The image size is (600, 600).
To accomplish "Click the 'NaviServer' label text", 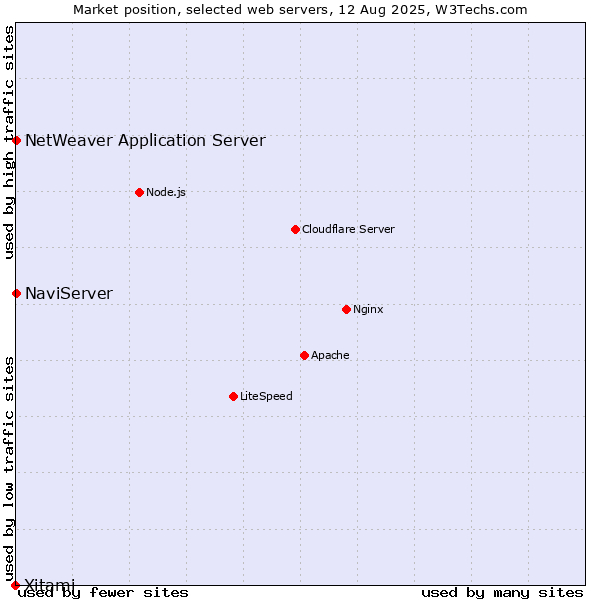I will coord(69,293).
